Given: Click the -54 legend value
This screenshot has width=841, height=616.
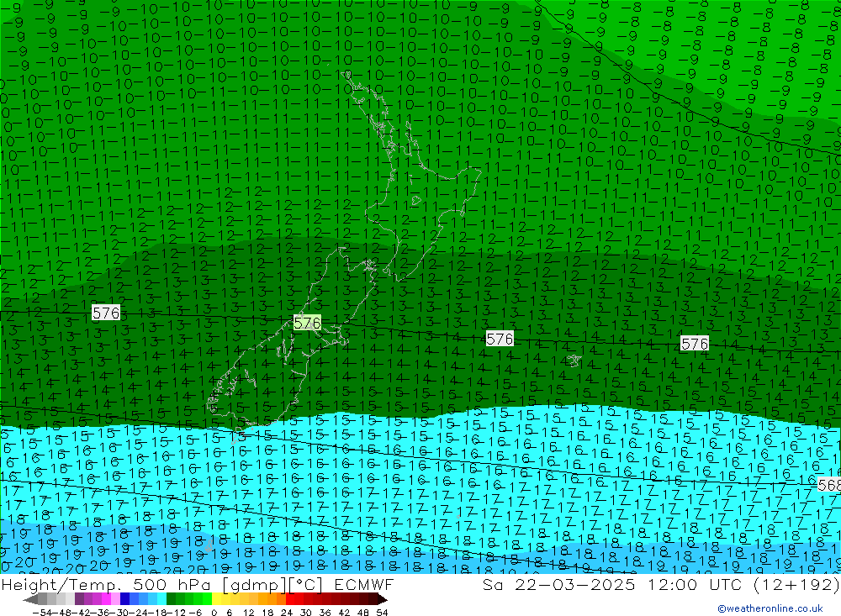Looking at the screenshot, I should 42,613.
